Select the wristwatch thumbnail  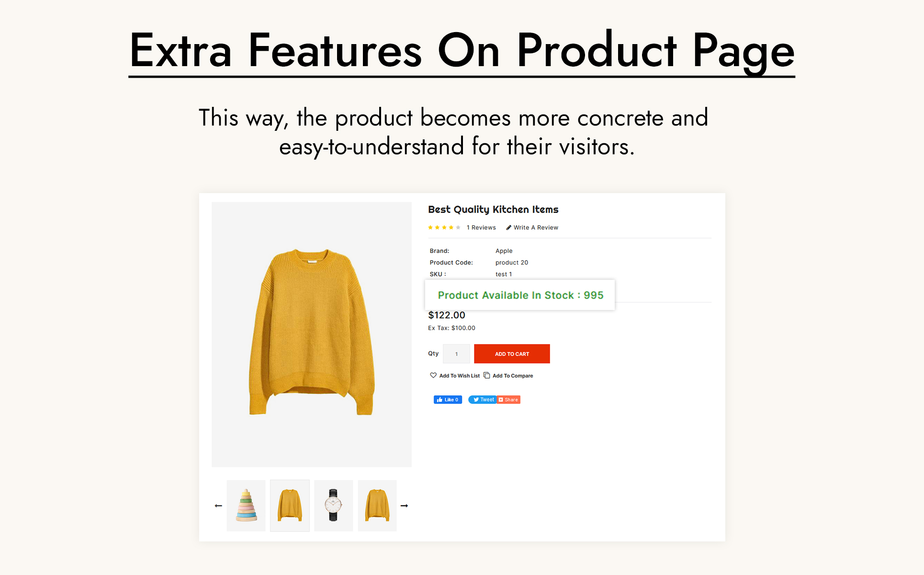[x=333, y=506]
